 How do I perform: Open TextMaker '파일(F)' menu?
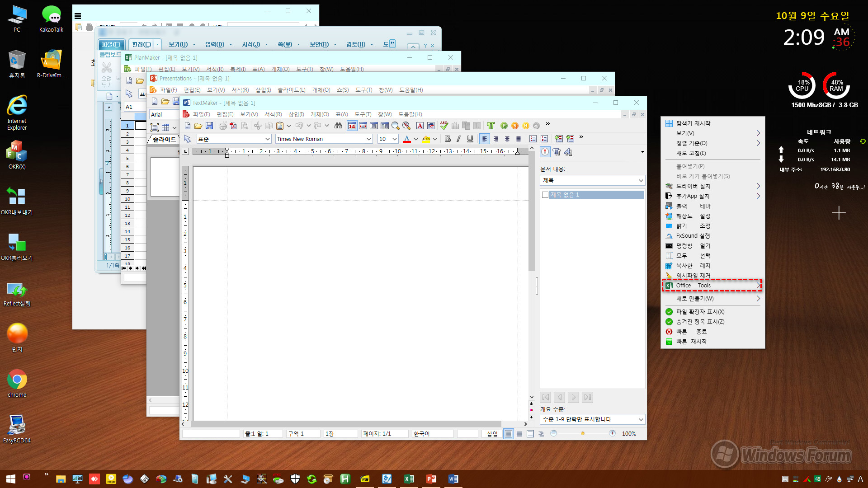pyautogui.click(x=201, y=115)
